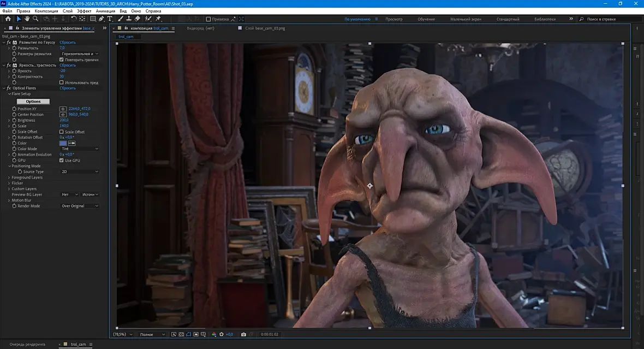Select the Zoom magnifier tool
The image size is (644, 349).
(35, 19)
